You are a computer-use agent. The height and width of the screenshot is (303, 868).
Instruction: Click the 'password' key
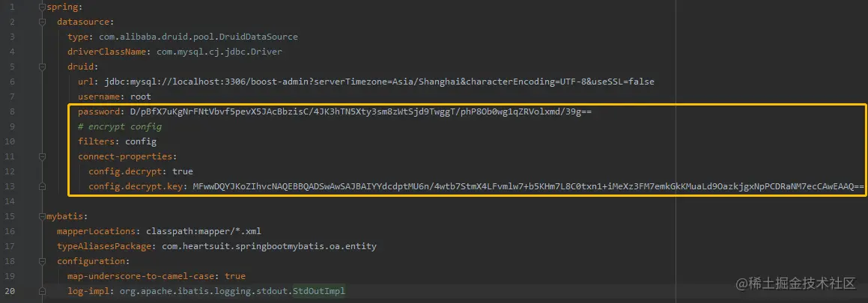click(x=99, y=111)
